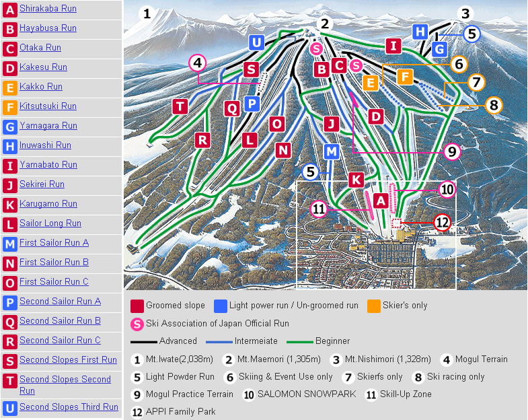Click the red Groomed slope legend swatch
This screenshot has width=528, height=420.
point(137,306)
